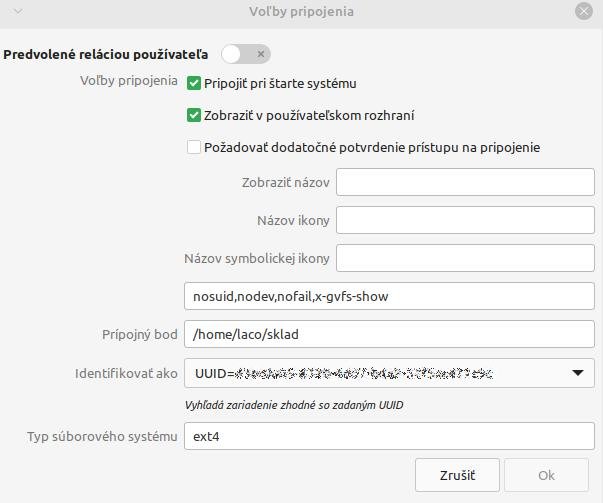603x503 pixels.
Task: Open the title bar chevron menu
Action: tap(18, 12)
